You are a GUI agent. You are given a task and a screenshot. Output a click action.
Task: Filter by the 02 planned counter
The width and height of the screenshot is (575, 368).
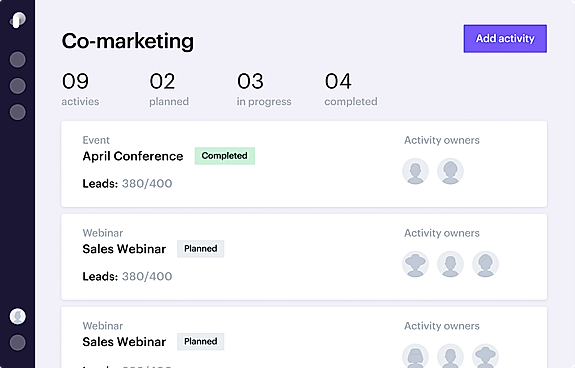(x=169, y=89)
